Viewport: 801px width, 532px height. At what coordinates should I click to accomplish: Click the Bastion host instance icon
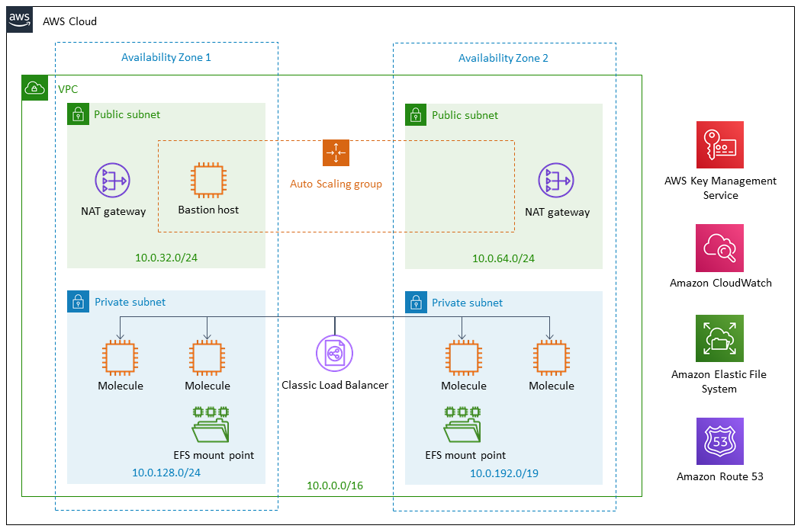click(208, 180)
